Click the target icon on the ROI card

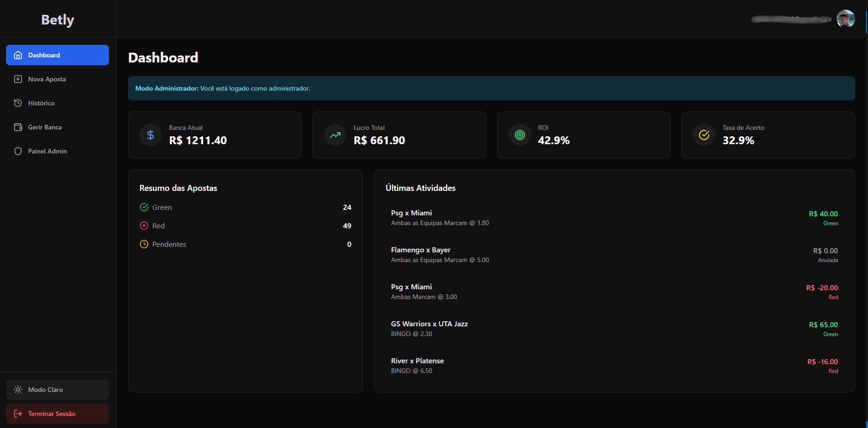click(x=519, y=135)
